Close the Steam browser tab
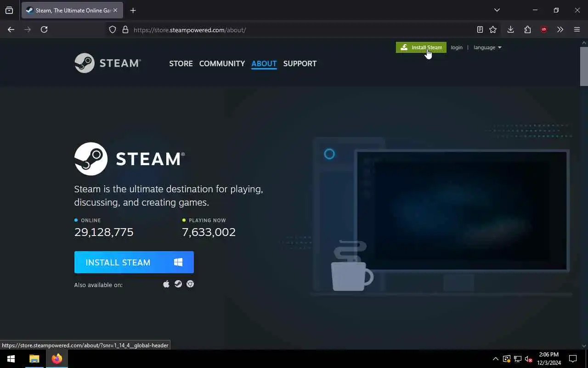Image resolution: width=588 pixels, height=368 pixels. 115,10
